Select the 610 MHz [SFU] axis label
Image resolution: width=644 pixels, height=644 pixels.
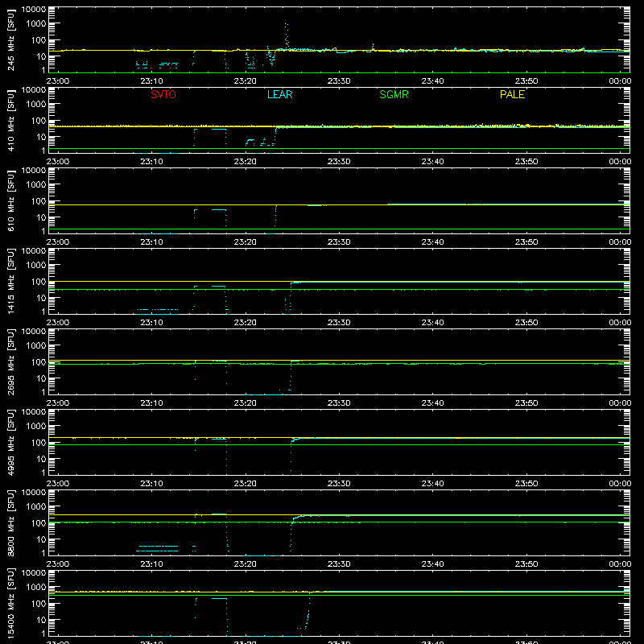click(x=10, y=200)
